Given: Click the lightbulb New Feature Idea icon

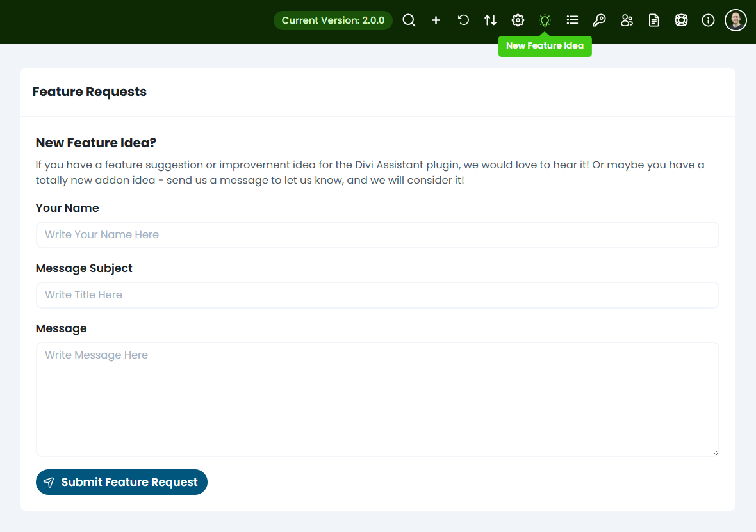Looking at the screenshot, I should tap(545, 20).
